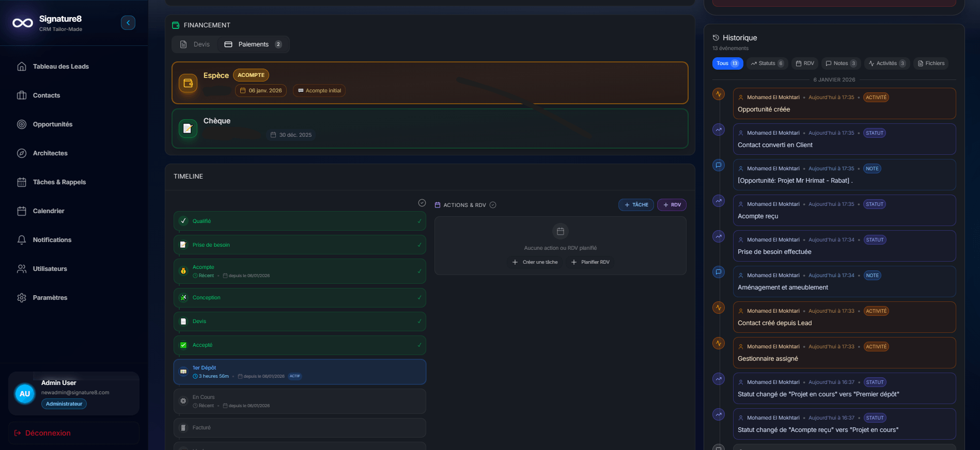The height and width of the screenshot is (450, 980).
Task: Click the Signature8 infinity logo
Action: 23,23
